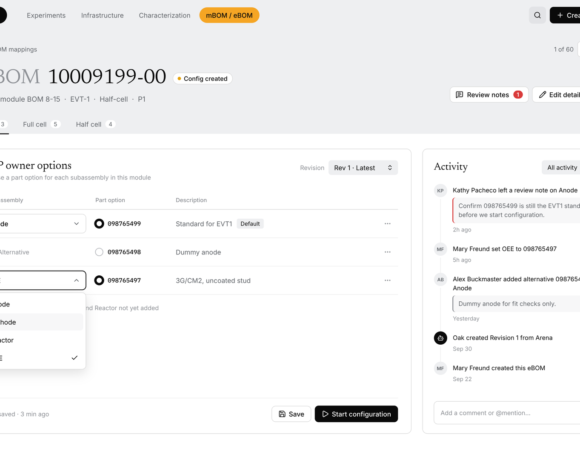Choose the checked option in the dropdown list
Image resolution: width=580 pixels, height=460 pixels.
(x=41, y=358)
